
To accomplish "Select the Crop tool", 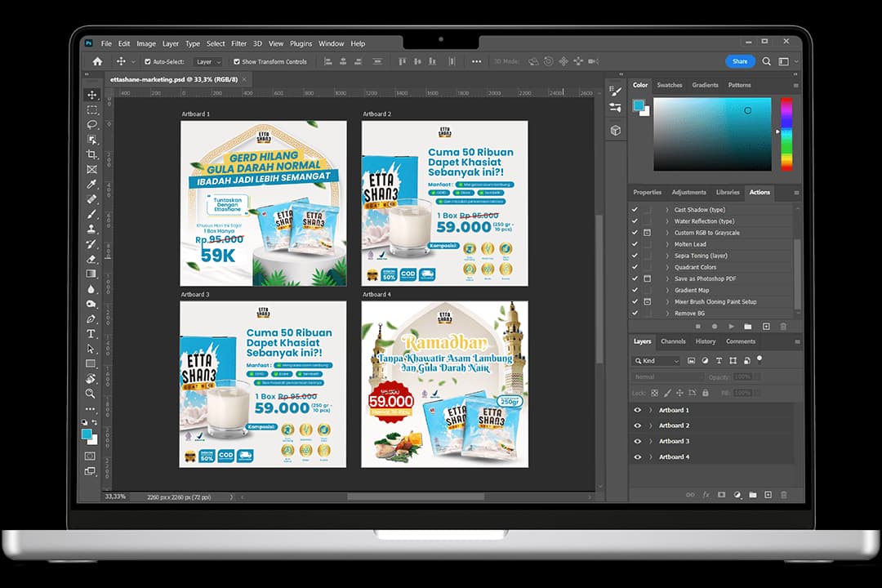I will (x=91, y=154).
